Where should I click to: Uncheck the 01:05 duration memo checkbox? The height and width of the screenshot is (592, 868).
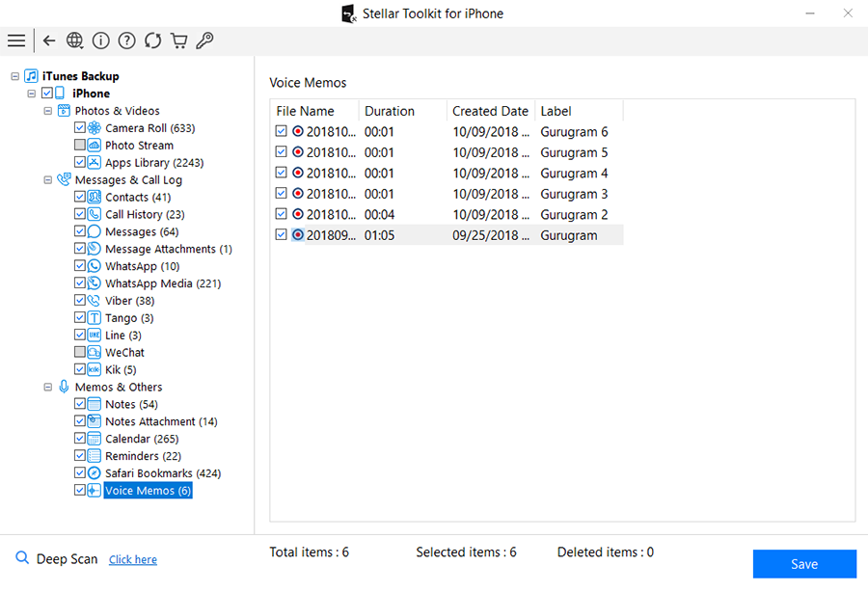click(282, 234)
